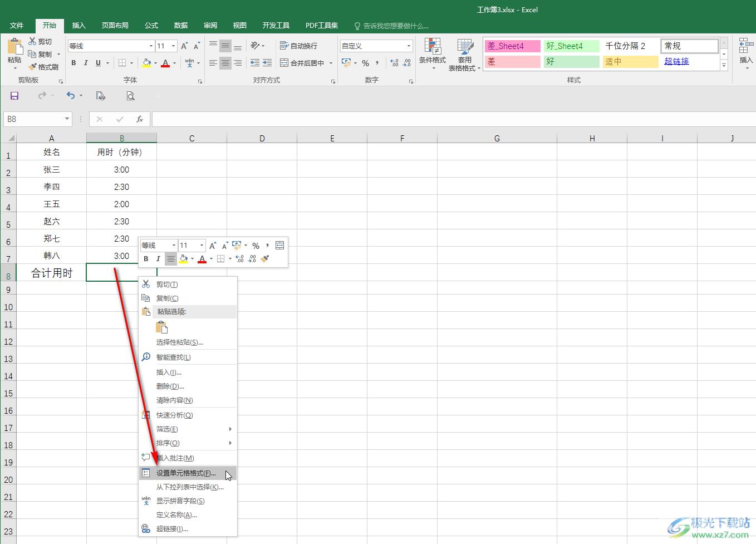Click the Increase Indent icon
This screenshot has width=756, height=544.
click(267, 63)
